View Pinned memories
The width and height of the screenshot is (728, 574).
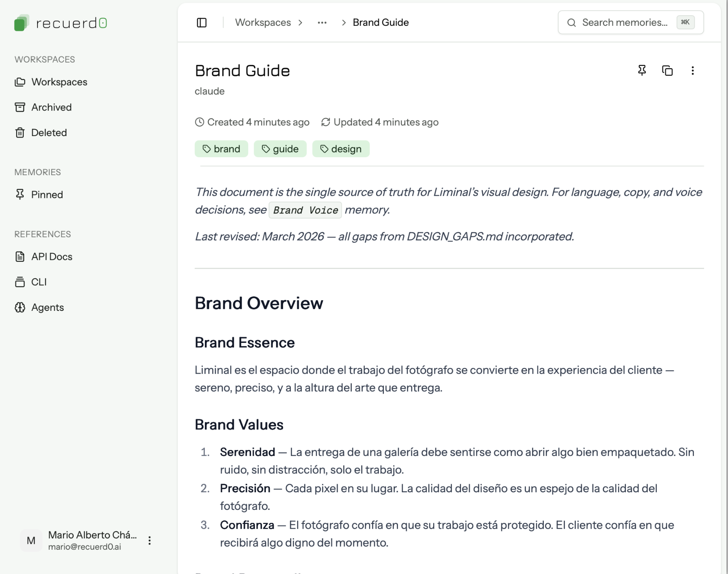[x=47, y=194]
